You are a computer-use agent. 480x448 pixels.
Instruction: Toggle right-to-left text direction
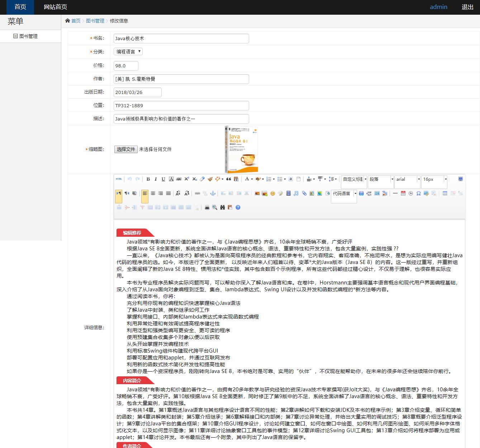(127, 193)
